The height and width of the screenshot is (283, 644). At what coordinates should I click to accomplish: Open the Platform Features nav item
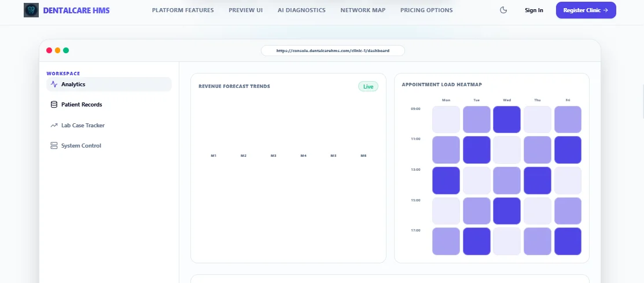pyautogui.click(x=183, y=10)
